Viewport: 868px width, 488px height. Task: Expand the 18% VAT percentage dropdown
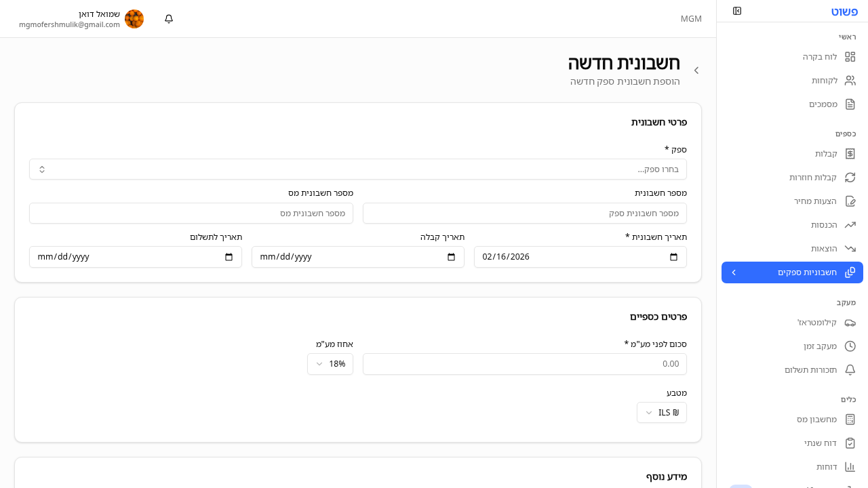(x=330, y=364)
